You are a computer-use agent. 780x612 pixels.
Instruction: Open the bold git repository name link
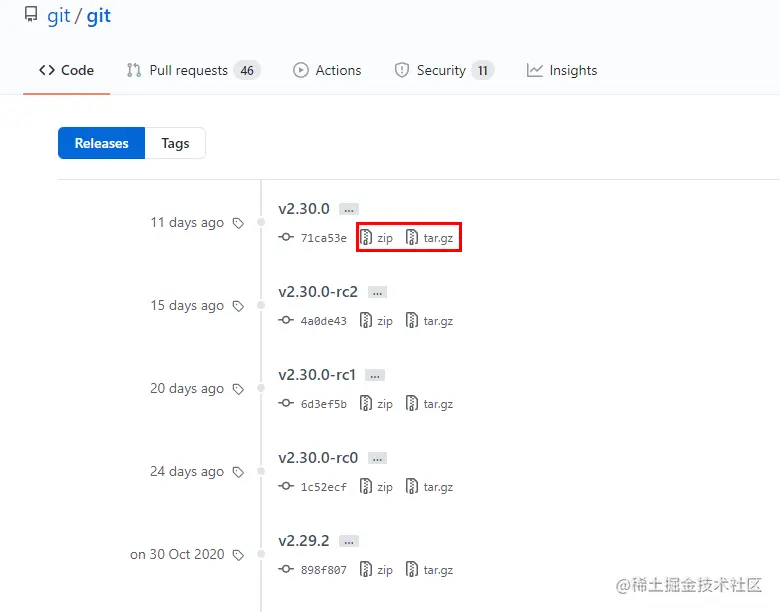click(98, 16)
